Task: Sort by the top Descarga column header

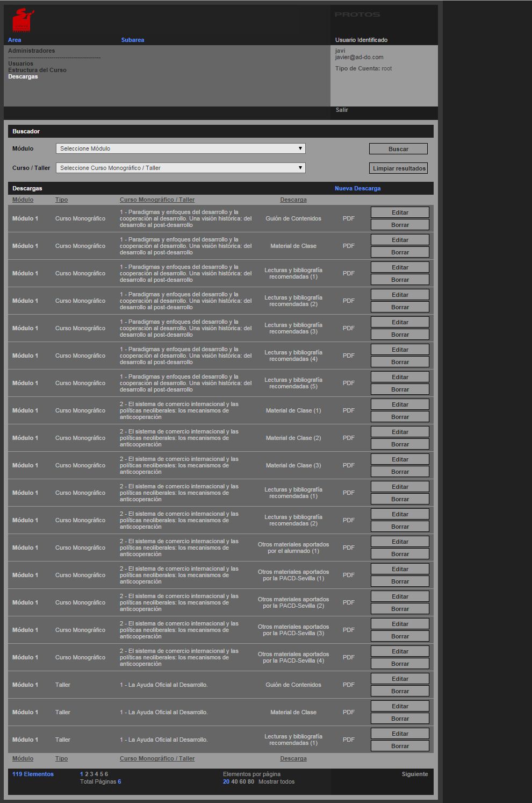Action: point(293,200)
